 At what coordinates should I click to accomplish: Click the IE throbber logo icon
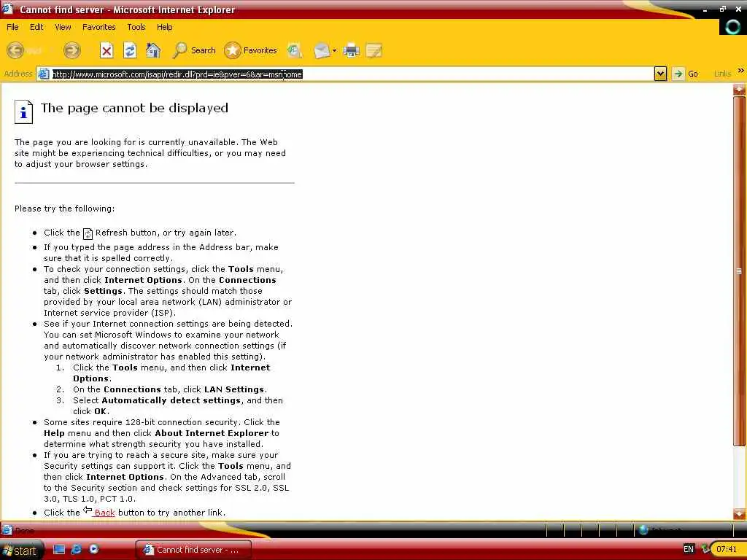point(732,26)
